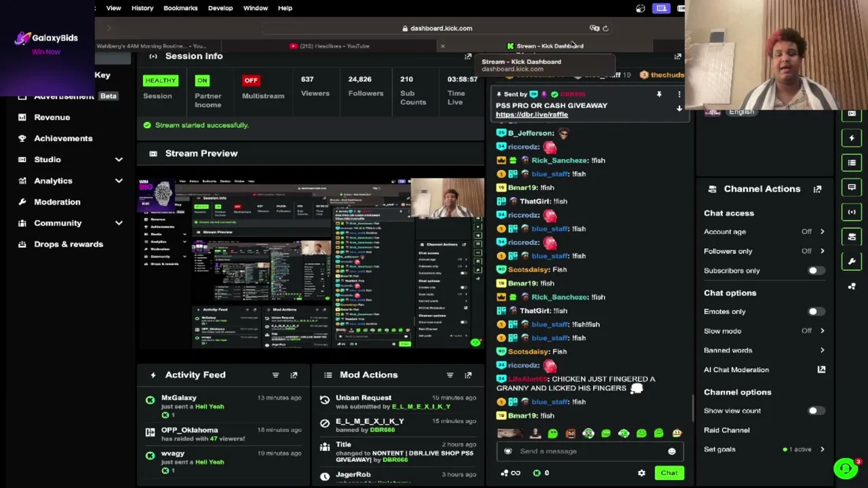Open the Banned words list

point(764,350)
